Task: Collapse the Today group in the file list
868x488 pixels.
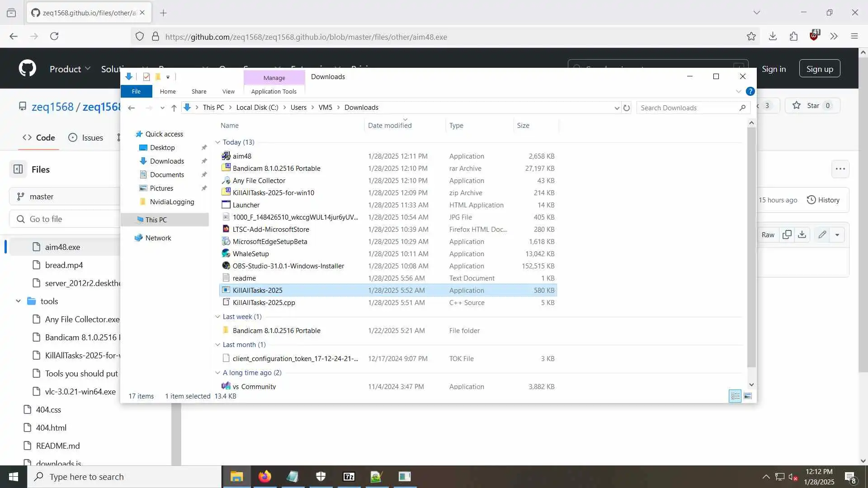Action: click(218, 142)
